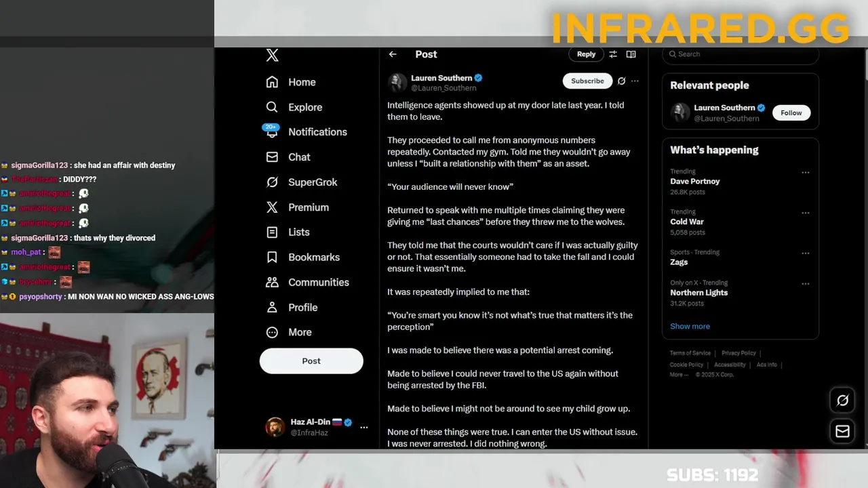Open Lauren Southern's avatar in the post
Viewport: 868px width, 488px height.
point(397,83)
